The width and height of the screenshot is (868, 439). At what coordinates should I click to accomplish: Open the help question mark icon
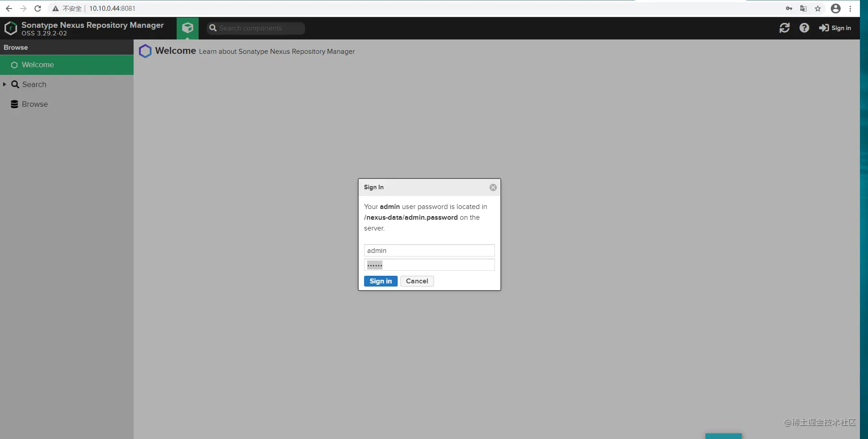tap(804, 28)
